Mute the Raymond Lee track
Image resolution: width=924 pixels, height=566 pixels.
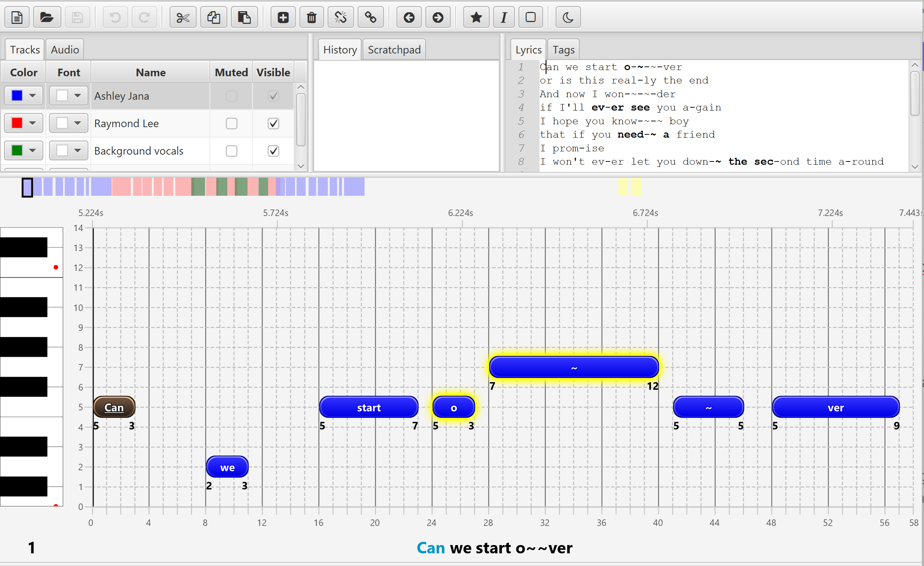[x=231, y=124]
